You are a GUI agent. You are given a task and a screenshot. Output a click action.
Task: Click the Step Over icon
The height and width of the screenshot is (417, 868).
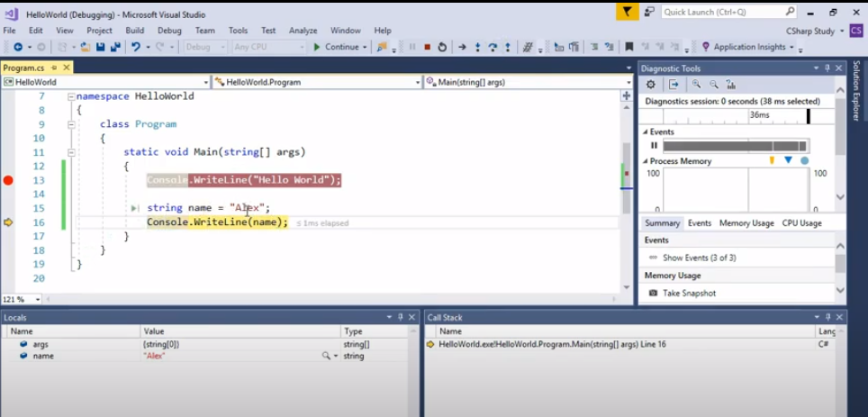[x=493, y=47]
